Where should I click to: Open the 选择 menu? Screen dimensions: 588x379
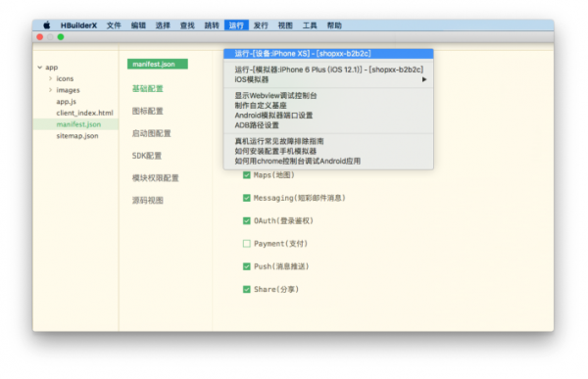pyautogui.click(x=163, y=25)
